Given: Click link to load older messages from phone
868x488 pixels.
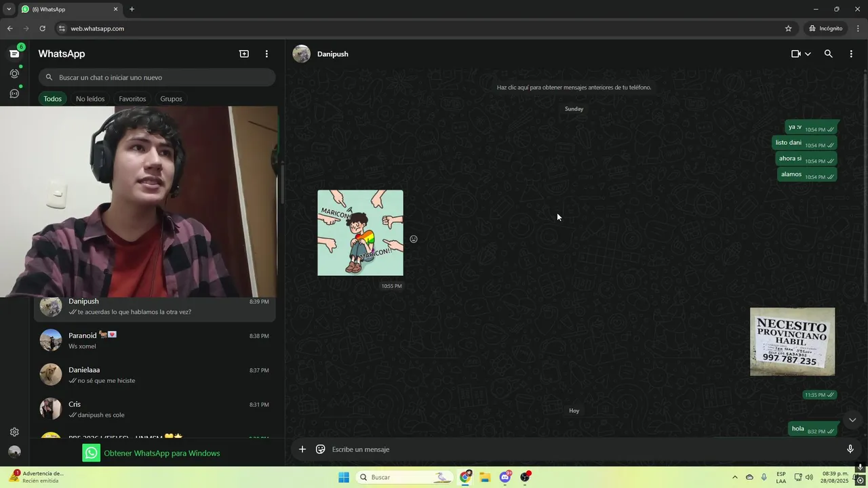Looking at the screenshot, I should [x=574, y=87].
